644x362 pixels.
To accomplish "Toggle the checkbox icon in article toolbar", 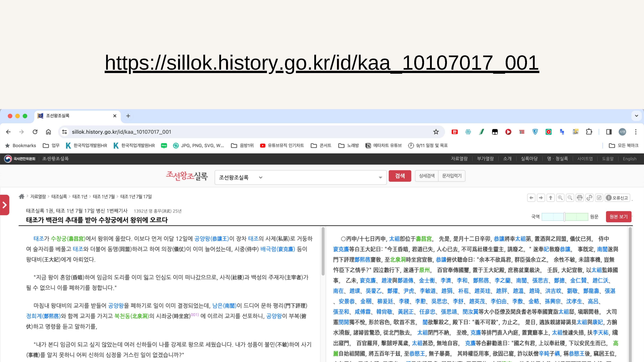I will pos(599,198).
